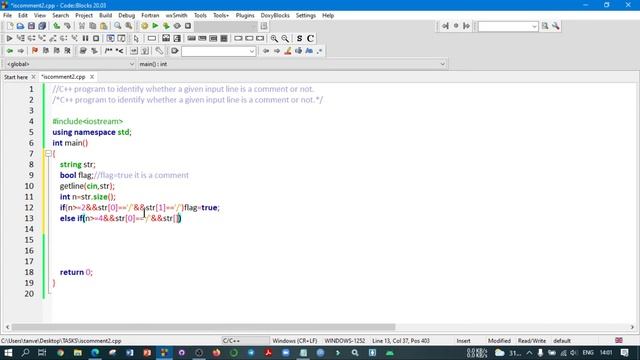Click the WINDOWS-1252 encoding status entry
This screenshot has width=640, height=360.
tap(345, 340)
